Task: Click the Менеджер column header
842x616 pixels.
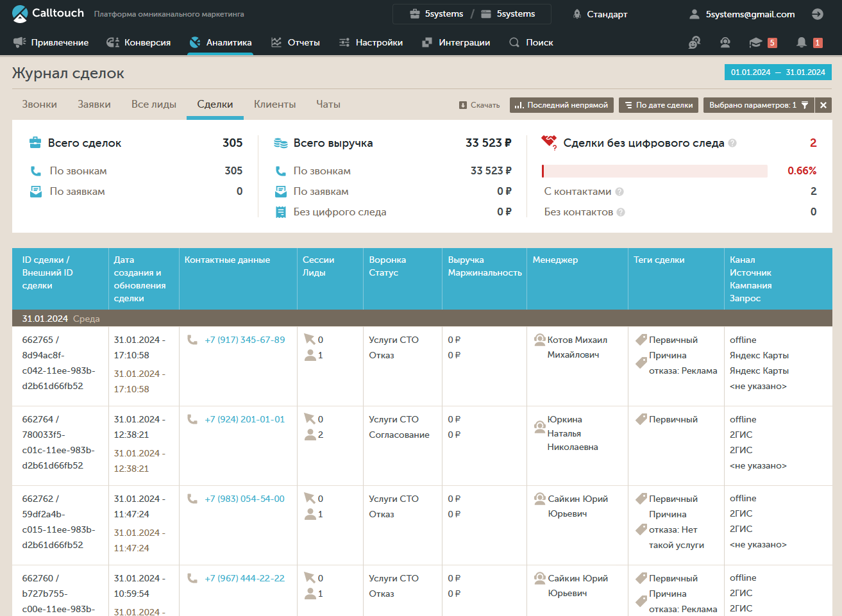Action: pos(577,279)
